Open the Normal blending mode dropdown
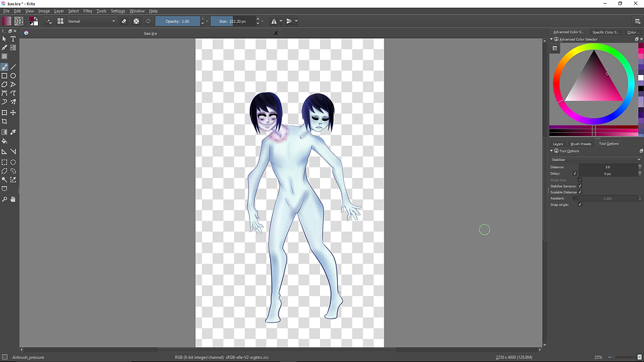The height and width of the screenshot is (362, 644). point(91,21)
